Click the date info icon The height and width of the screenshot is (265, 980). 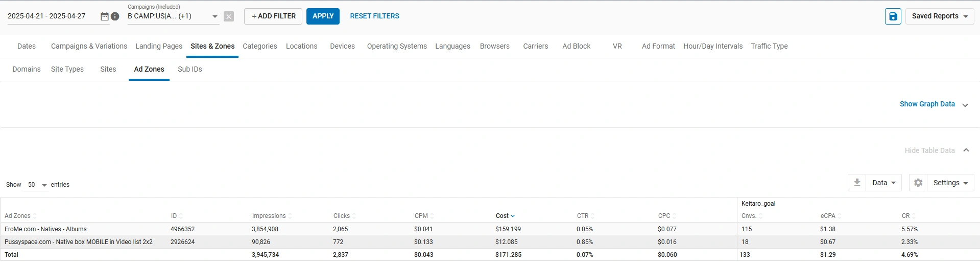[x=115, y=16]
